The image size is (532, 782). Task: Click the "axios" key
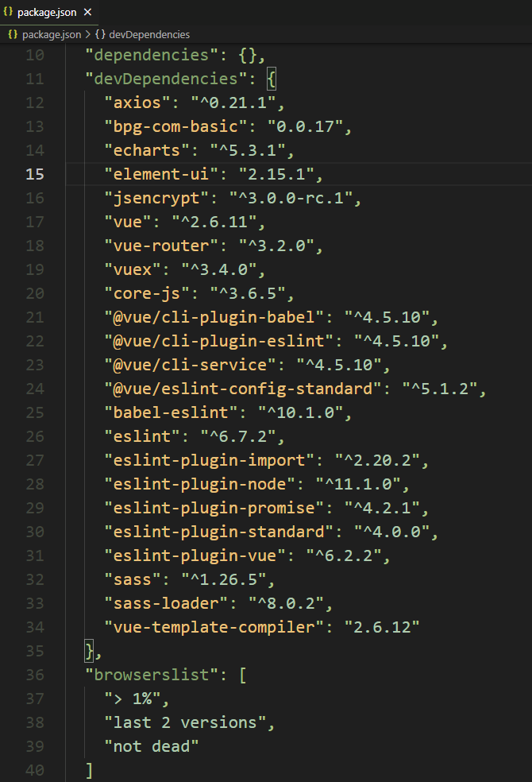coord(137,103)
